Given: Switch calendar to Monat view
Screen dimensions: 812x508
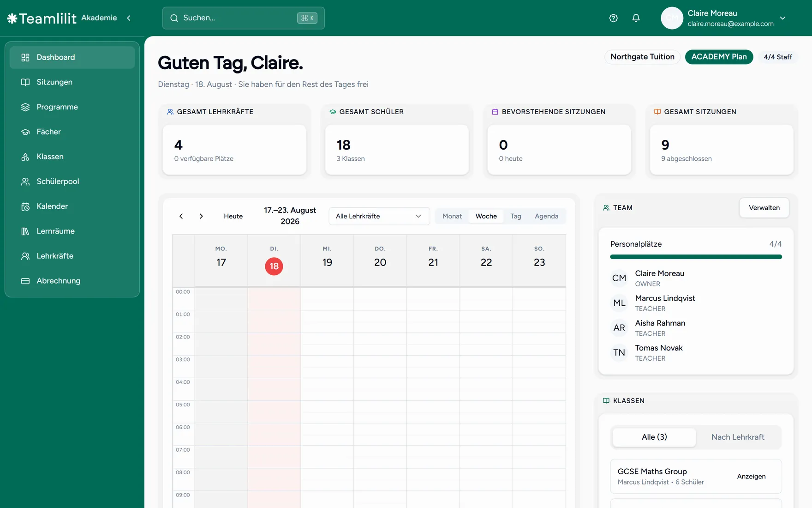Looking at the screenshot, I should point(452,216).
